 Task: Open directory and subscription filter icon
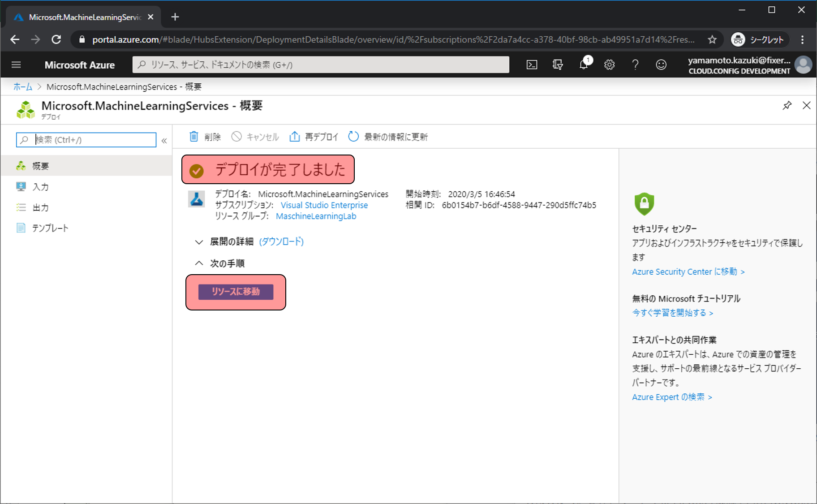click(x=558, y=65)
